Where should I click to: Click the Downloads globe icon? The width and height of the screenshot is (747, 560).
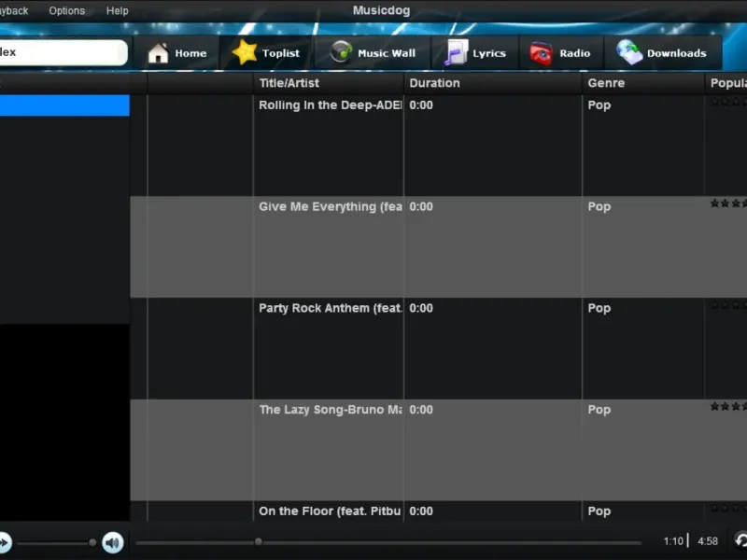coord(629,52)
